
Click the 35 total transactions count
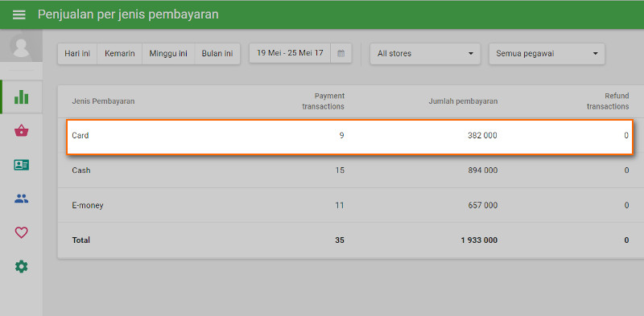click(340, 240)
